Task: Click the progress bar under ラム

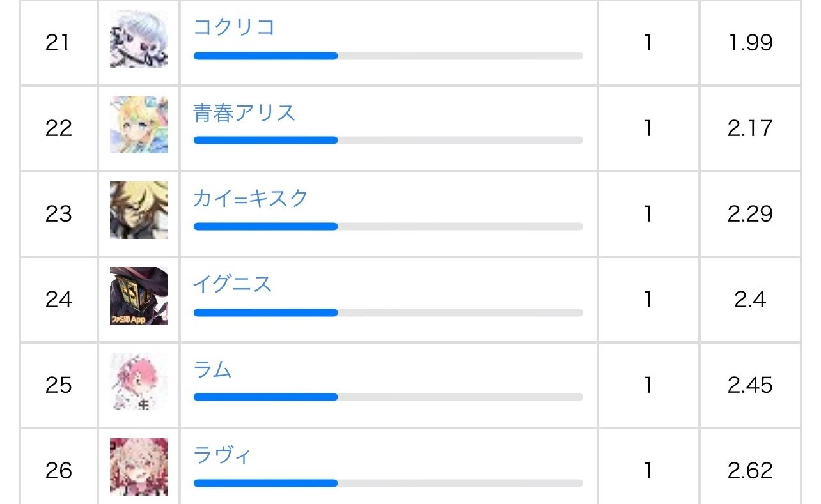Action: (x=388, y=397)
